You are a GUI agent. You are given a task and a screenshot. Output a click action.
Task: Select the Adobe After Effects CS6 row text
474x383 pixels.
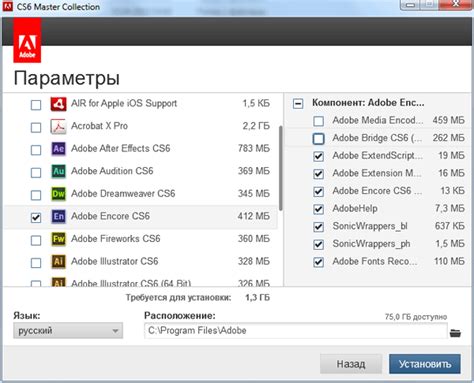121,148
